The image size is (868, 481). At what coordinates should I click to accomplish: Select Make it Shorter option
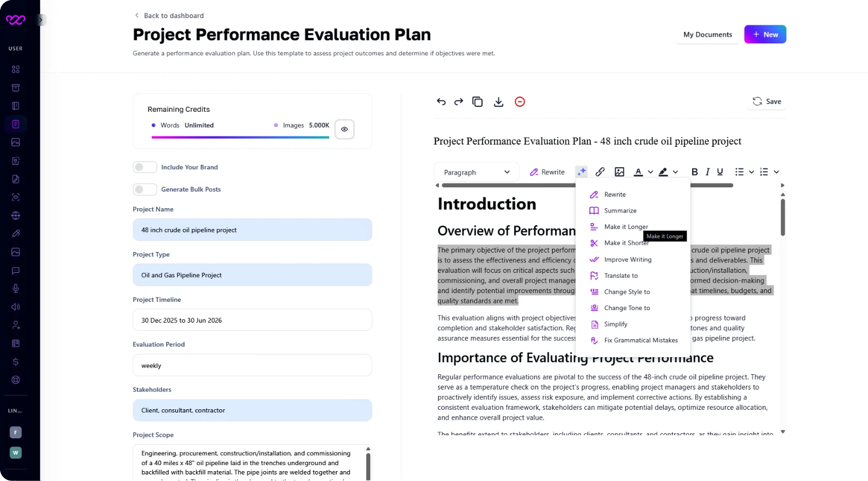click(x=633, y=243)
